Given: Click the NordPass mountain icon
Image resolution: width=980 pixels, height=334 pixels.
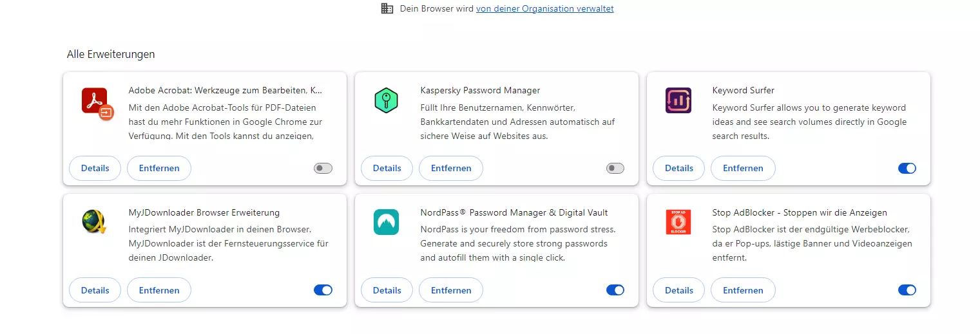Looking at the screenshot, I should (386, 222).
